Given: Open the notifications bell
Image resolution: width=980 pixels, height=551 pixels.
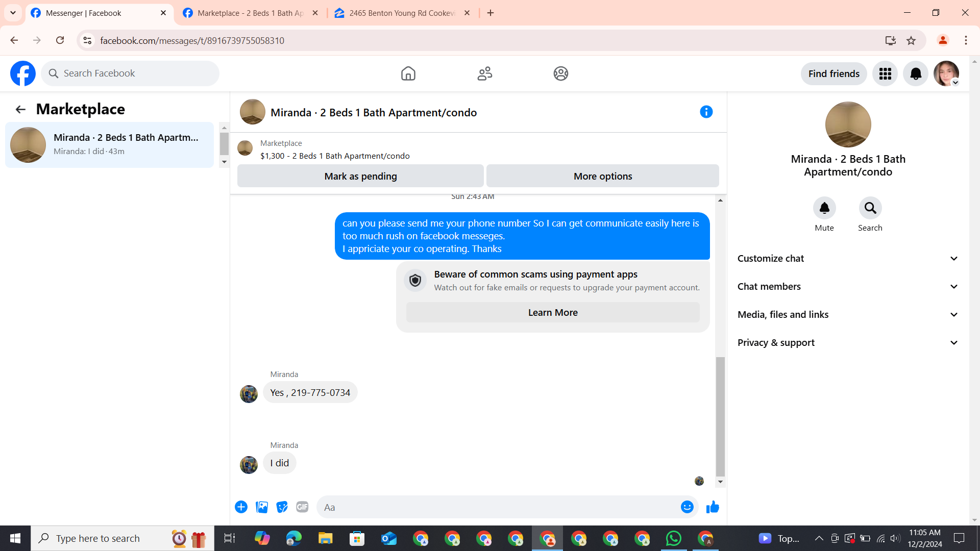Looking at the screenshot, I should click(x=916, y=73).
